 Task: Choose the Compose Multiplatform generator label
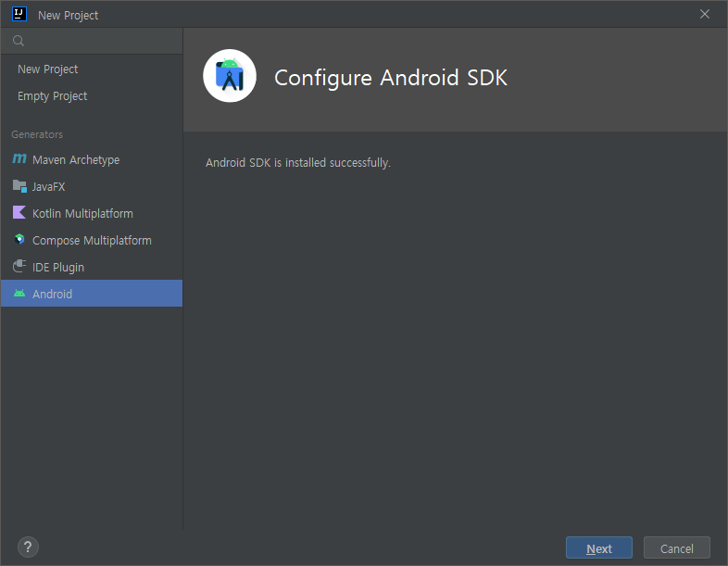[92, 241]
